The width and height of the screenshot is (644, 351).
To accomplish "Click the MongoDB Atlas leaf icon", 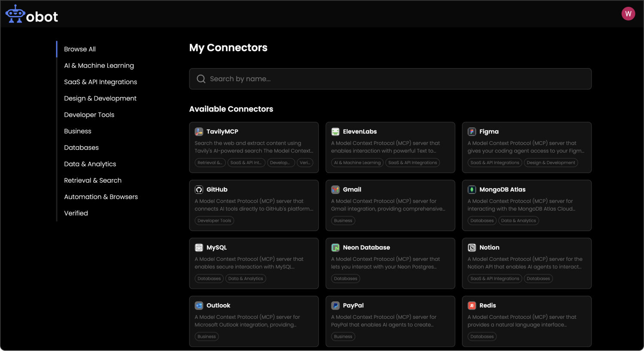I will 472,190.
